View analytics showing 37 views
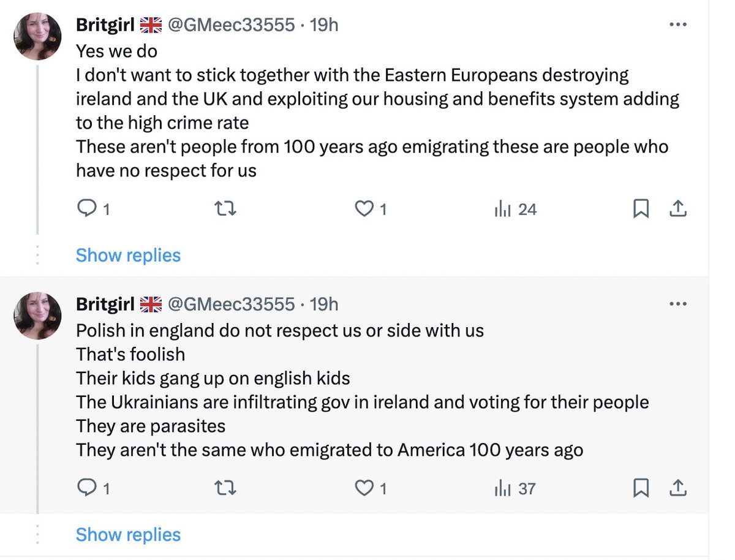The height and width of the screenshot is (560, 735). 515,488
